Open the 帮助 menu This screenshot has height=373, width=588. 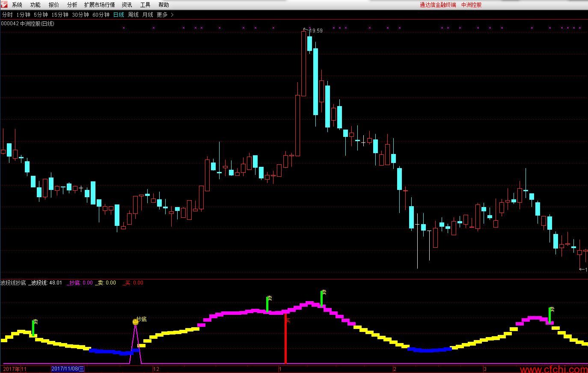[164, 5]
